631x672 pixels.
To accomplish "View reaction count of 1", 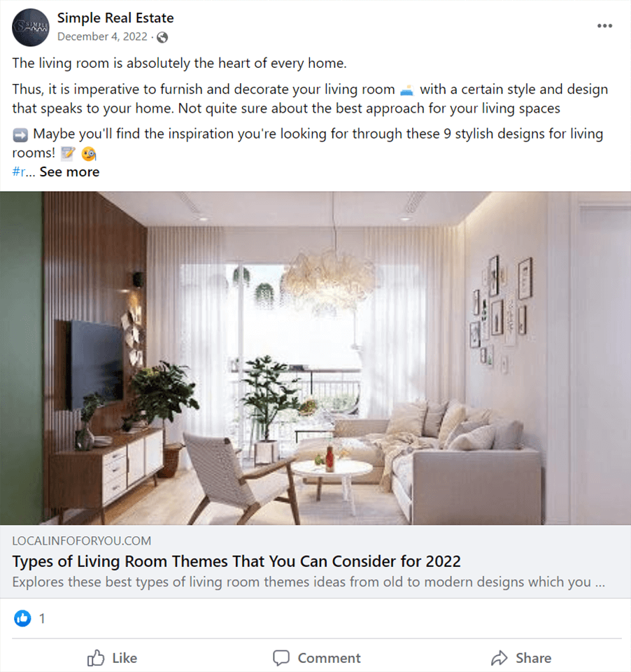I will (42, 618).
